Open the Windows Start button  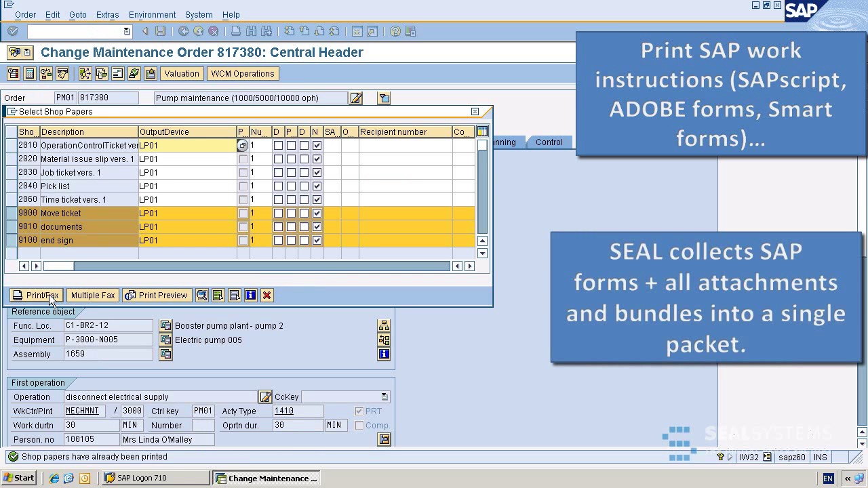pos(18,478)
